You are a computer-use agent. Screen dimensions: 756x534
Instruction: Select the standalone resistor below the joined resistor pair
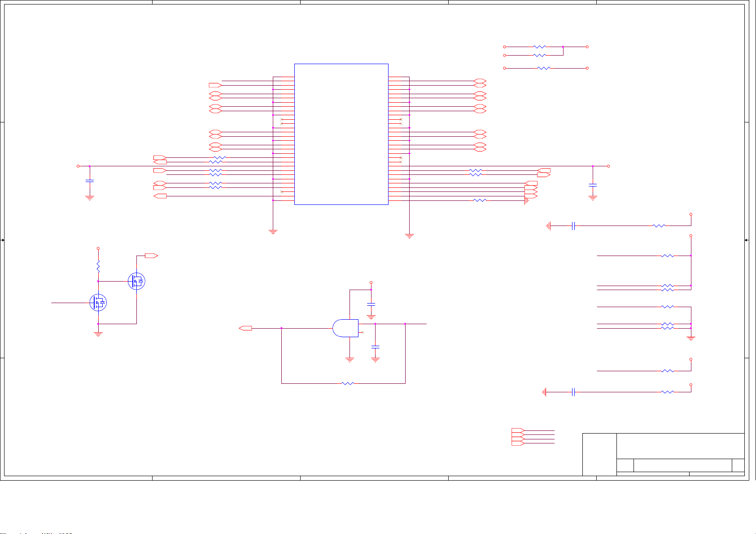point(544,68)
